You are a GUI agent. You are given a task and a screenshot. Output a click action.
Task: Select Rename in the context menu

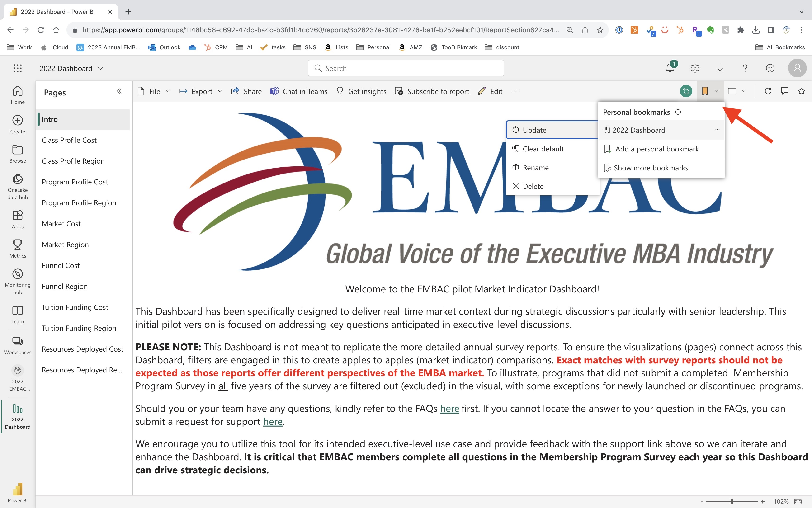click(553, 167)
